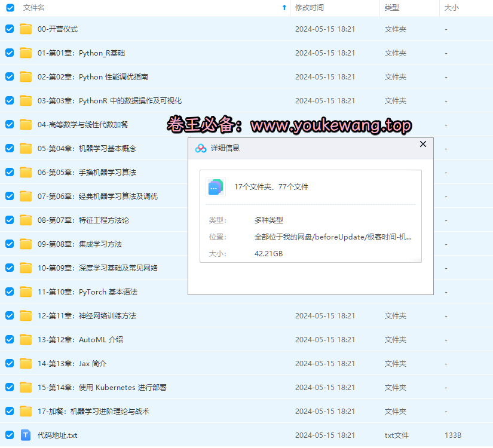Toggle the select-all checkbox in header

coord(10,8)
